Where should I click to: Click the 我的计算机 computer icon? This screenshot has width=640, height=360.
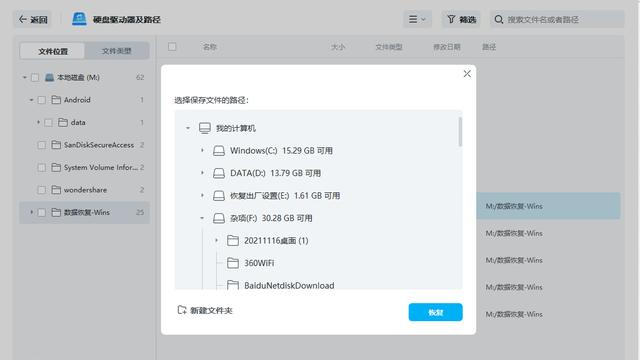(205, 128)
